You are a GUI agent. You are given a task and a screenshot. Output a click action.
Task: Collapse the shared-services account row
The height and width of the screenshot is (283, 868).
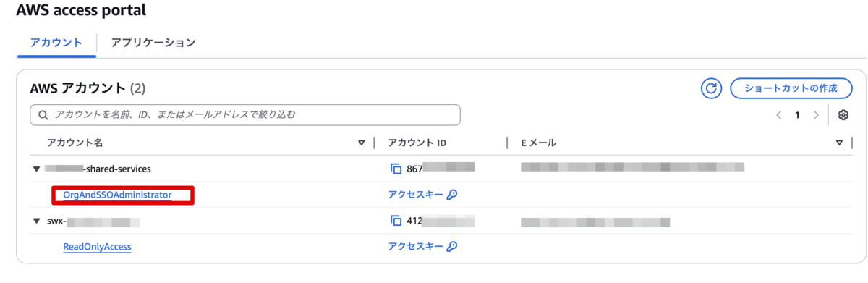[x=36, y=169]
